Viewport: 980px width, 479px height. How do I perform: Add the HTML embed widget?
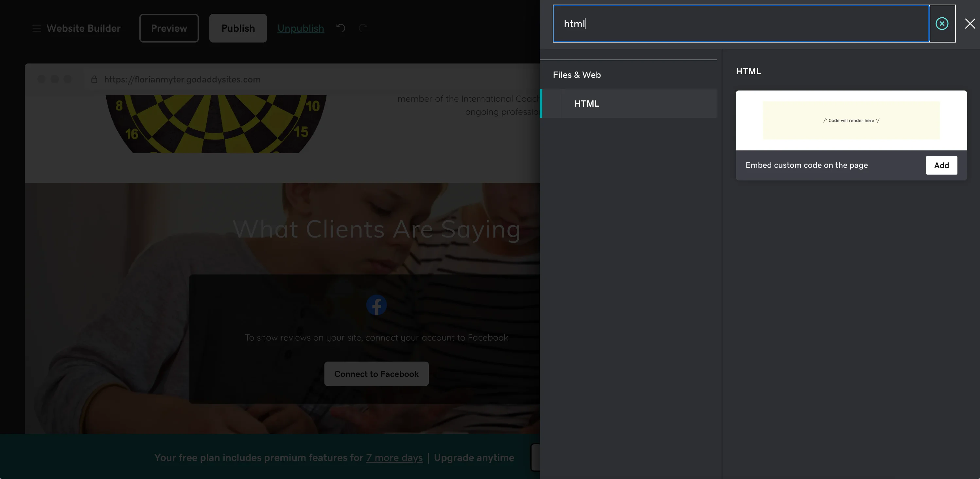[x=941, y=165]
